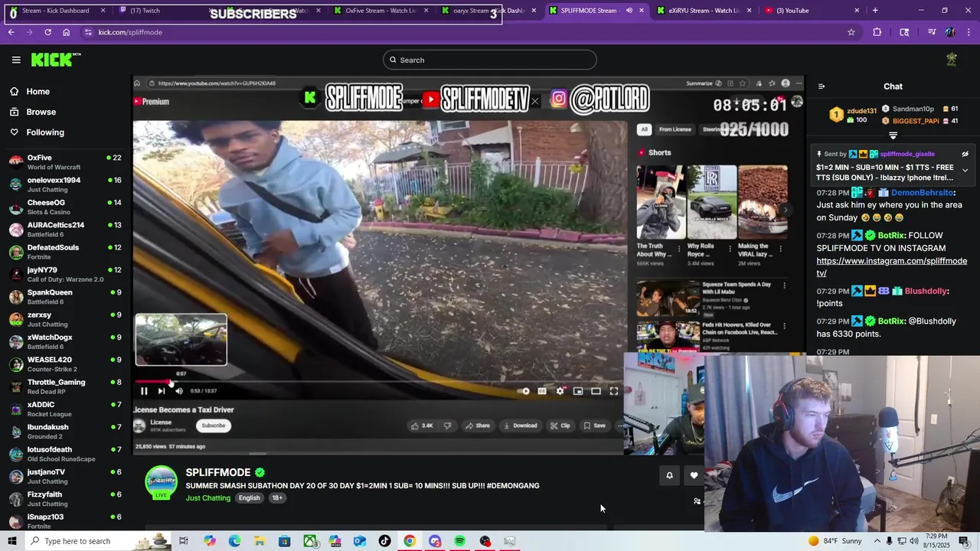Viewport: 980px width, 551px height.
Task: Open the weather widget showing 84°F Sunny
Action: coord(835,541)
